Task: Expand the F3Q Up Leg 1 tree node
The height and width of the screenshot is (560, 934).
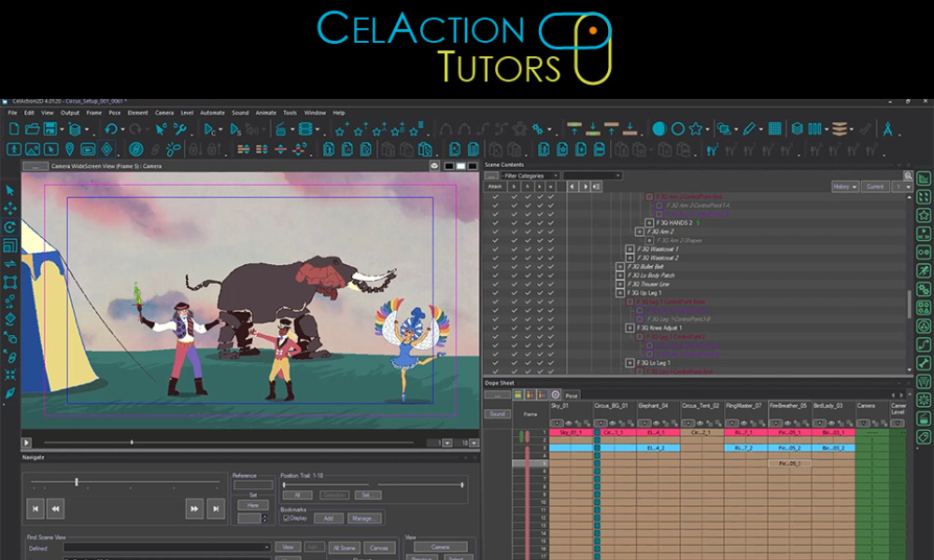Action: [620, 293]
